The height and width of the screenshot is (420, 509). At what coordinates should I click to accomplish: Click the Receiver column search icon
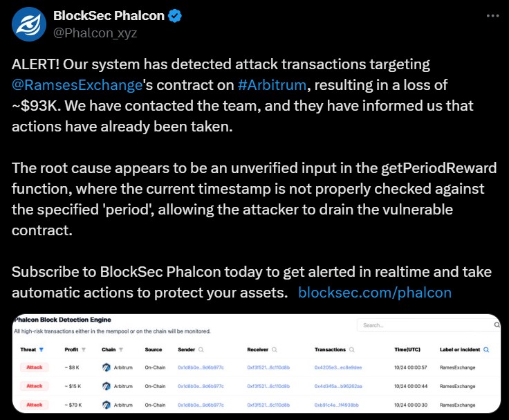tap(275, 349)
